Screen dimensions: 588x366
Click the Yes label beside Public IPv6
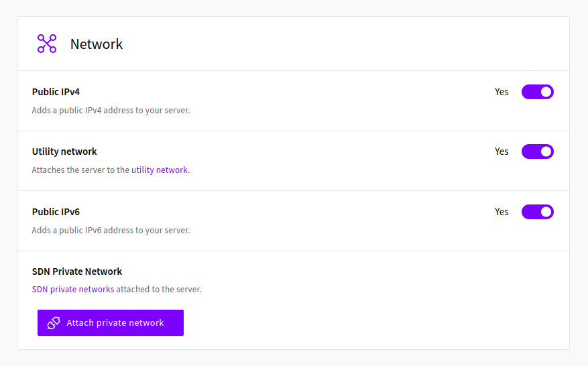point(502,212)
